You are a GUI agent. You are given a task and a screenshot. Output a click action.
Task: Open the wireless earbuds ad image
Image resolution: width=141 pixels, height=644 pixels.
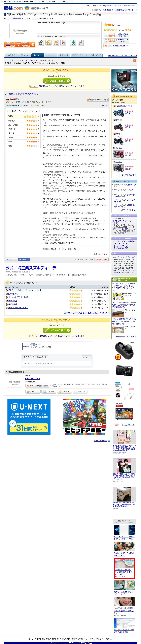coord(124,351)
